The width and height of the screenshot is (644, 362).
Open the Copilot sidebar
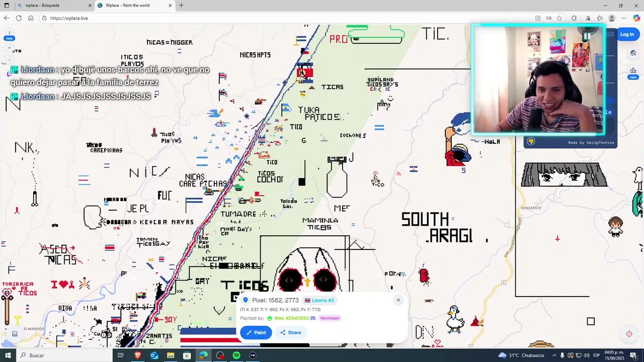click(x=636, y=18)
